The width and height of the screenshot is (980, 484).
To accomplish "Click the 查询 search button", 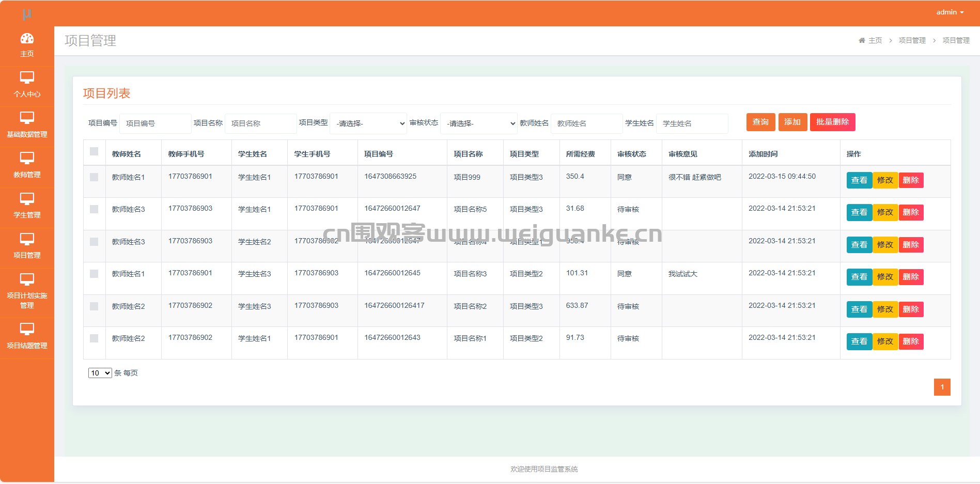I will [760, 122].
